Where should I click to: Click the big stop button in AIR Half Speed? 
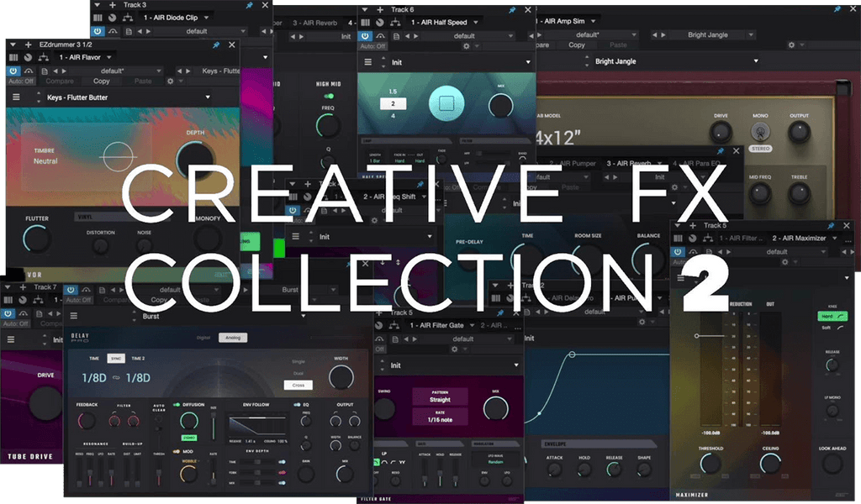[x=446, y=103]
